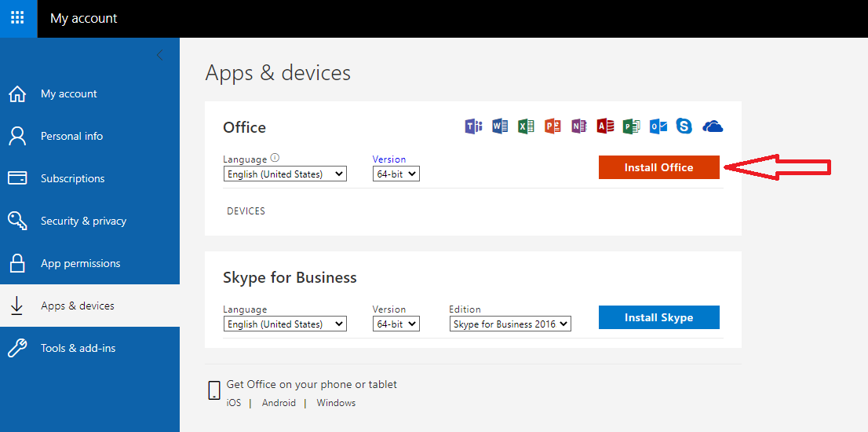Click the Install Skype button
This screenshot has height=432, width=868.
pyautogui.click(x=658, y=317)
